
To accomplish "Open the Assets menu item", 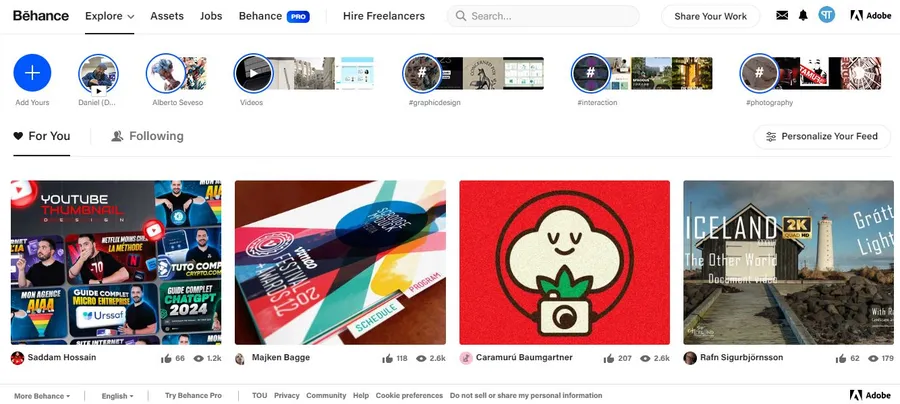I will (x=167, y=16).
